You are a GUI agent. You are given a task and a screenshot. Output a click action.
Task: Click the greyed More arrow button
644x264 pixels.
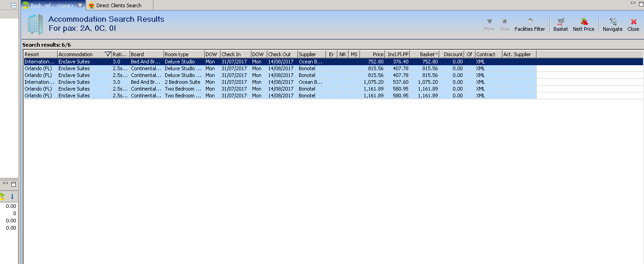489,25
